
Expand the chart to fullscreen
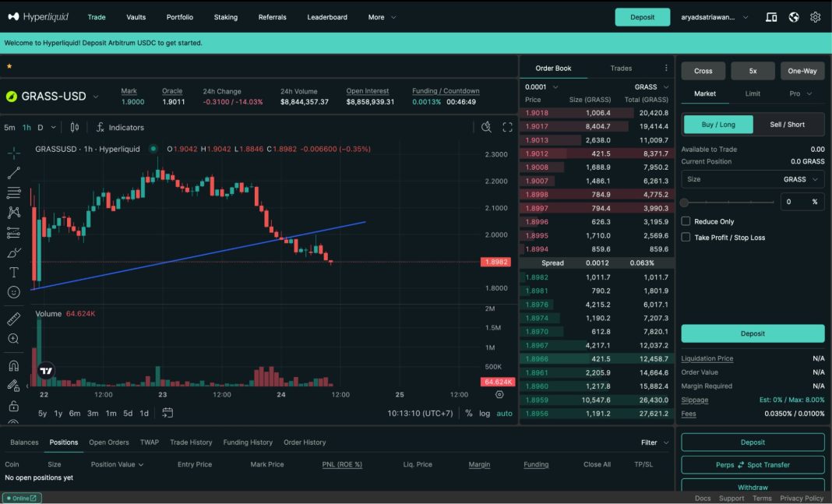(x=507, y=126)
